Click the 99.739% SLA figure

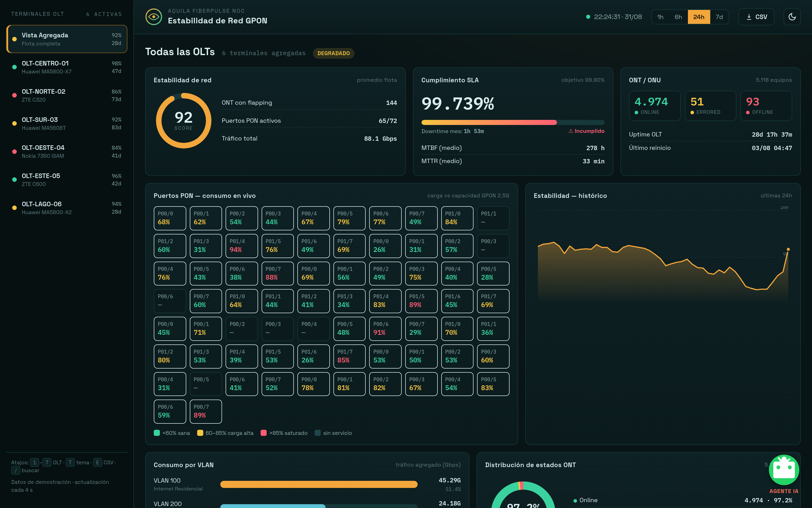pos(458,103)
